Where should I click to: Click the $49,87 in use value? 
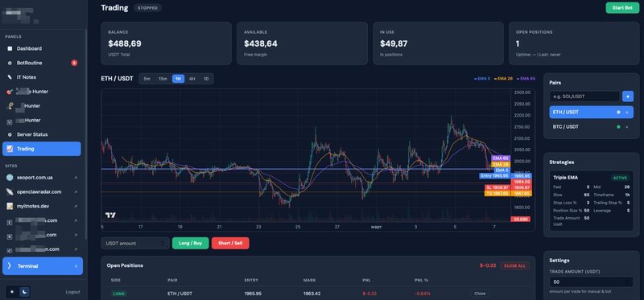(394, 43)
